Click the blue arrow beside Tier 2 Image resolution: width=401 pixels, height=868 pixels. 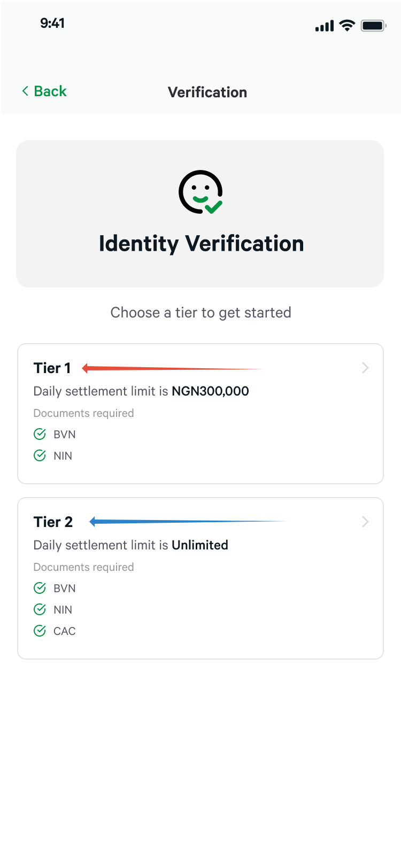click(x=187, y=522)
